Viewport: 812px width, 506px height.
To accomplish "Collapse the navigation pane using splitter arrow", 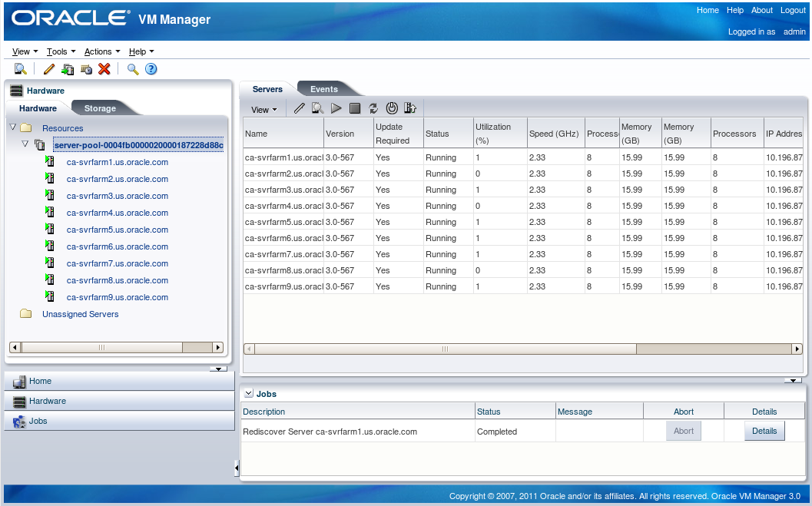I will coord(237,468).
